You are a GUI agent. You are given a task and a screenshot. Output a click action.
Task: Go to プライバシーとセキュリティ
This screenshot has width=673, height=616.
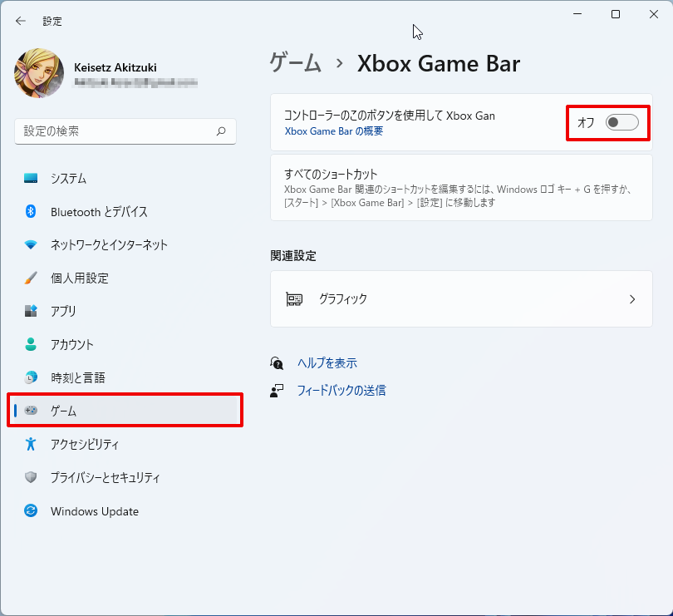(x=125, y=477)
